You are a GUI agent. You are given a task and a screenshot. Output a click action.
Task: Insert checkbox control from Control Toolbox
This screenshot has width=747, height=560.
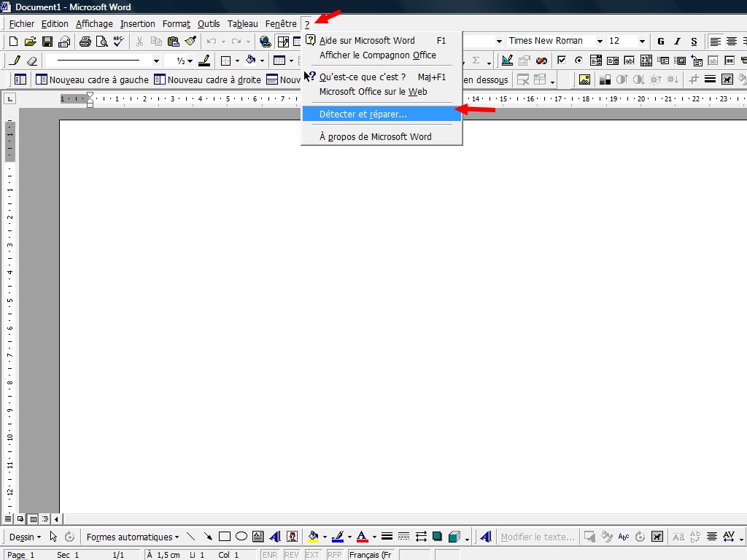click(x=562, y=61)
